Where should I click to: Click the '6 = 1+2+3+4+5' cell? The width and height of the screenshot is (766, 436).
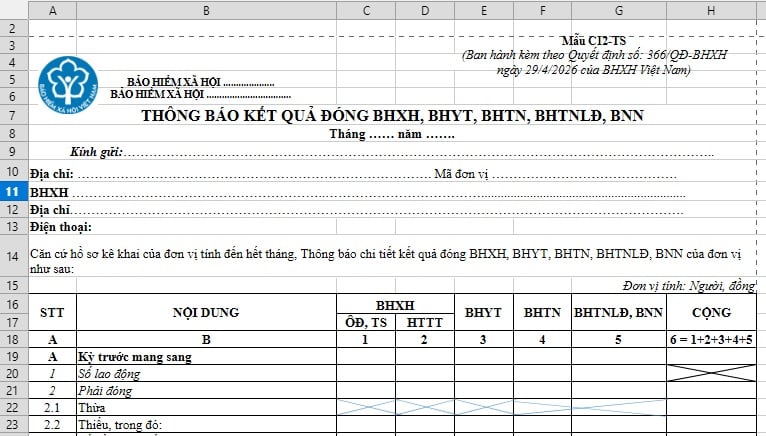pyautogui.click(x=711, y=340)
